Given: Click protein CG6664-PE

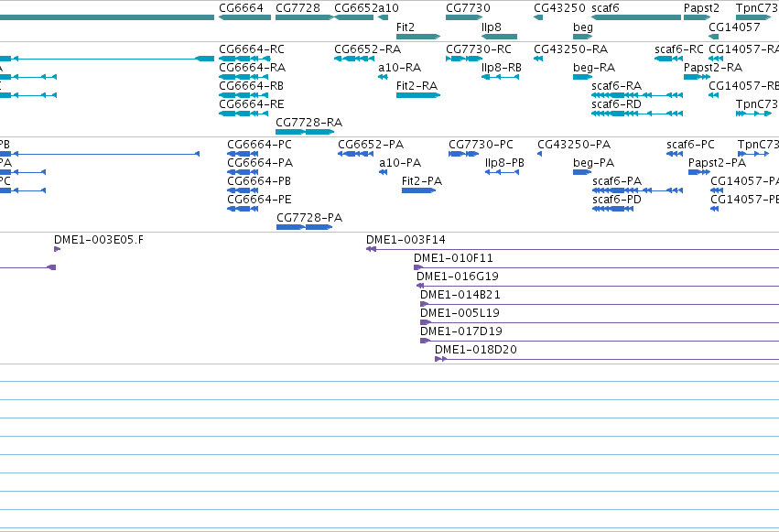Looking at the screenshot, I should (x=243, y=209).
